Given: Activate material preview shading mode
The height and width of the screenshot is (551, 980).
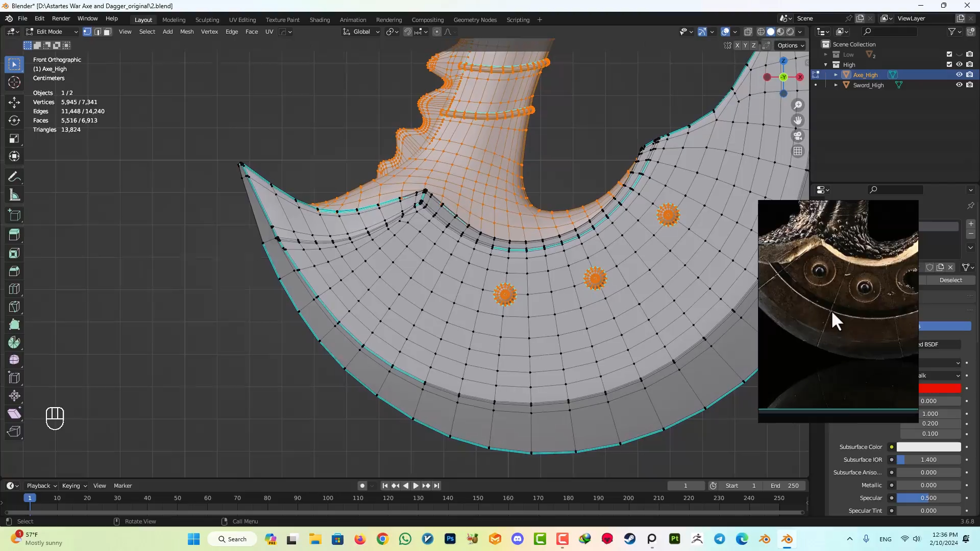Looking at the screenshot, I should click(x=780, y=31).
